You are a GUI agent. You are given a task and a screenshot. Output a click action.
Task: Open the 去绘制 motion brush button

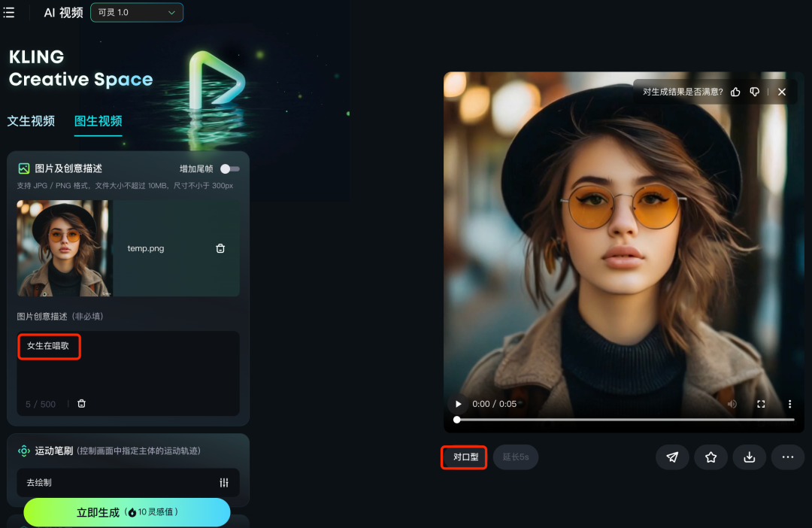point(128,482)
